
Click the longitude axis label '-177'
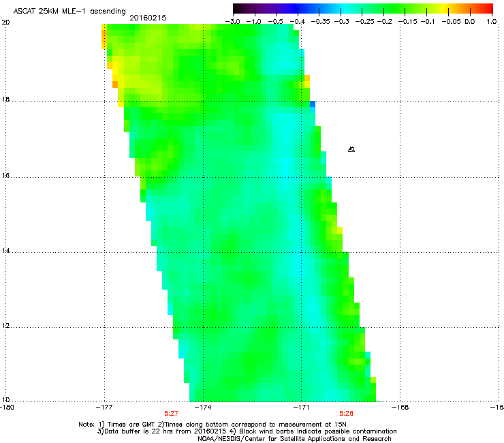[104, 408]
